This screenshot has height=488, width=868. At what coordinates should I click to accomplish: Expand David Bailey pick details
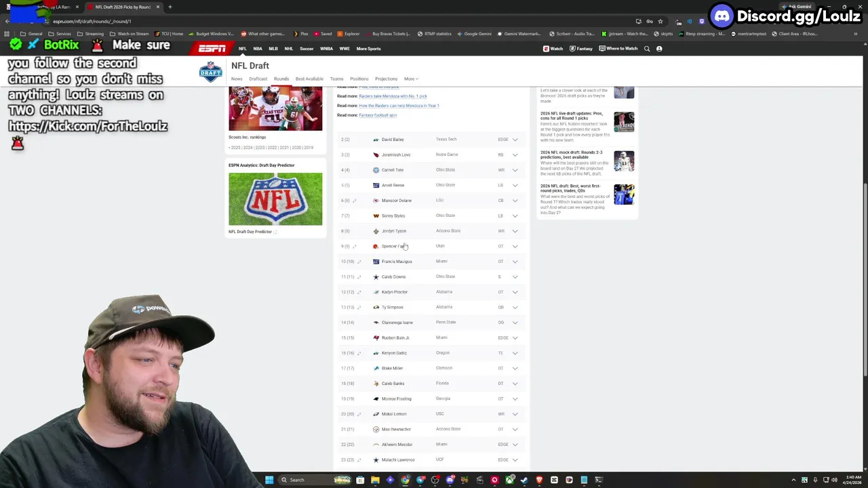tap(515, 140)
